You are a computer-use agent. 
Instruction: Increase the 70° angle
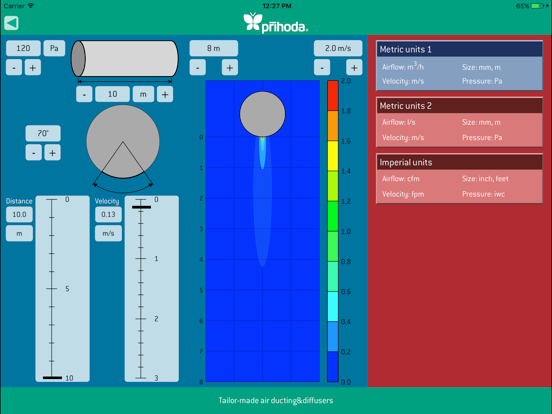pyautogui.click(x=52, y=153)
